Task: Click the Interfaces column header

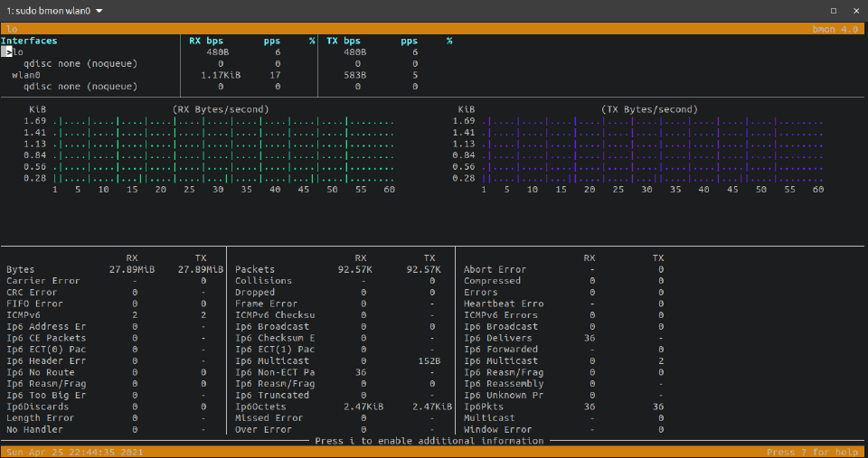Action: point(29,41)
